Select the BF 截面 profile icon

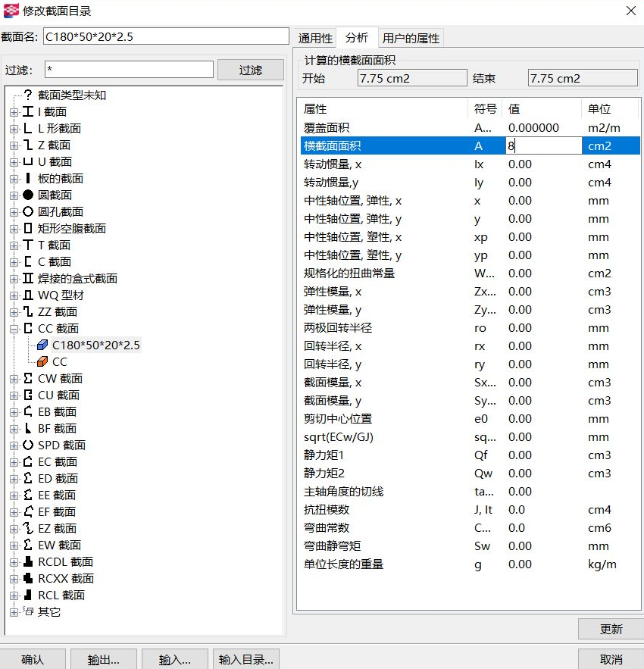pos(28,428)
